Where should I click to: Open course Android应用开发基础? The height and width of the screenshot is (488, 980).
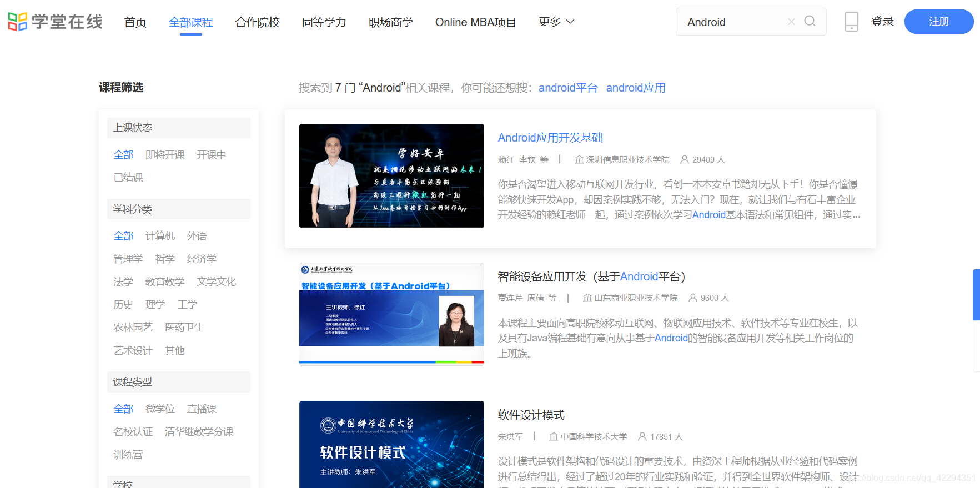click(550, 138)
